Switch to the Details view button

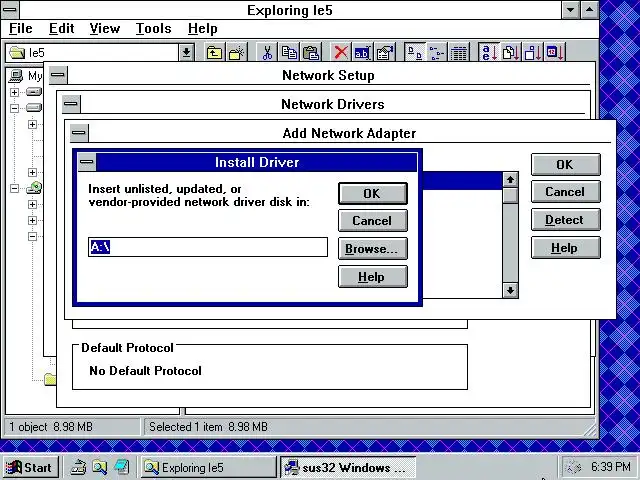click(x=459, y=53)
